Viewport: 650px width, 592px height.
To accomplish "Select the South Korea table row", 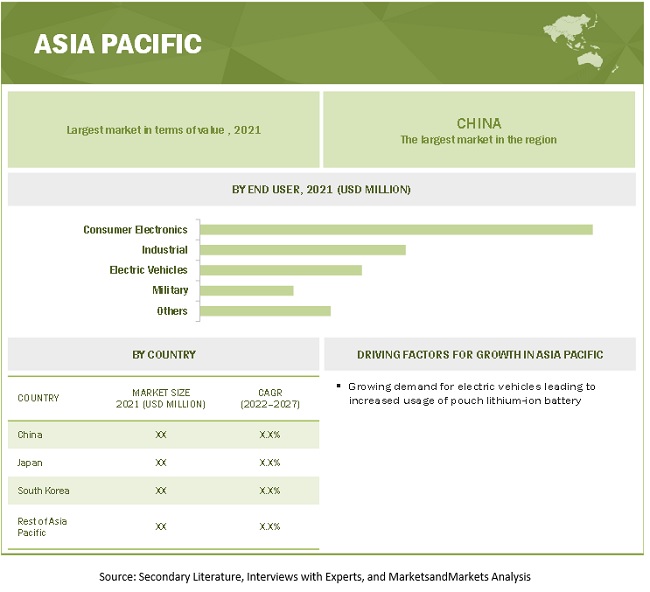I will click(163, 491).
